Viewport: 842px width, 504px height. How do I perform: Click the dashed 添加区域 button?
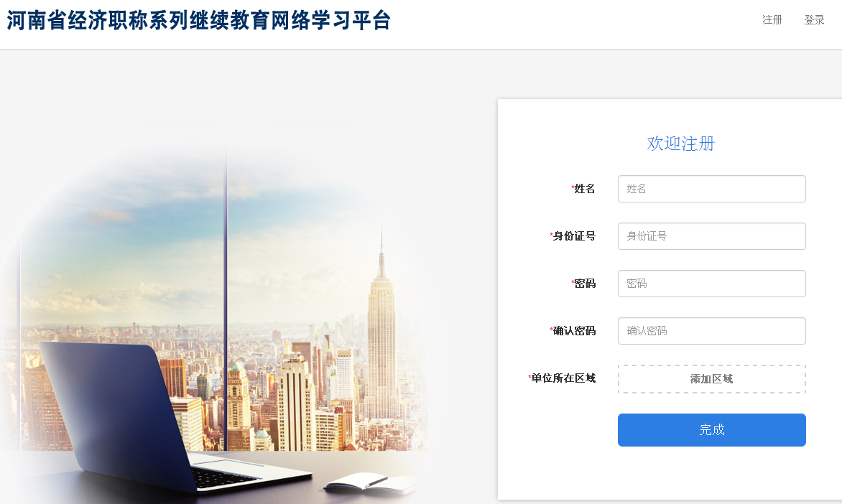coord(711,379)
